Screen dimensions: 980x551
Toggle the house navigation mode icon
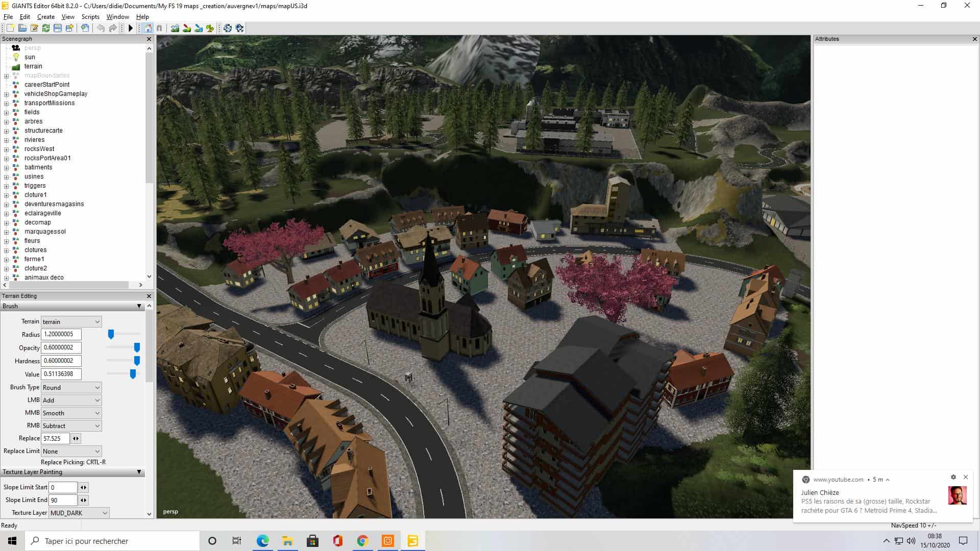(148, 28)
